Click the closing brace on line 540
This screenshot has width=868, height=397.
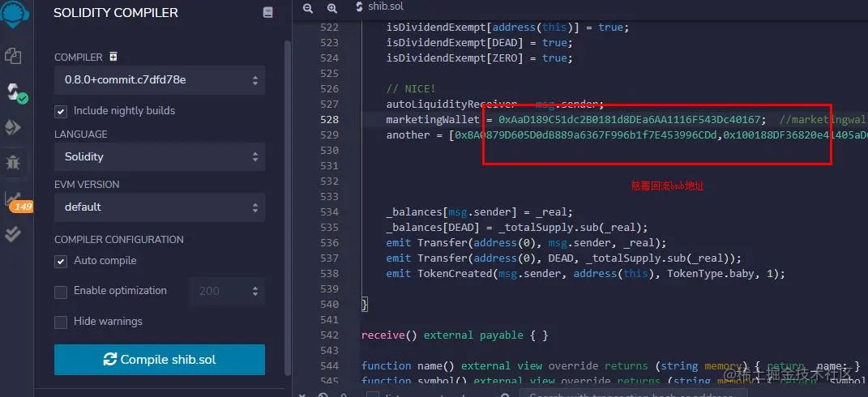pos(364,304)
